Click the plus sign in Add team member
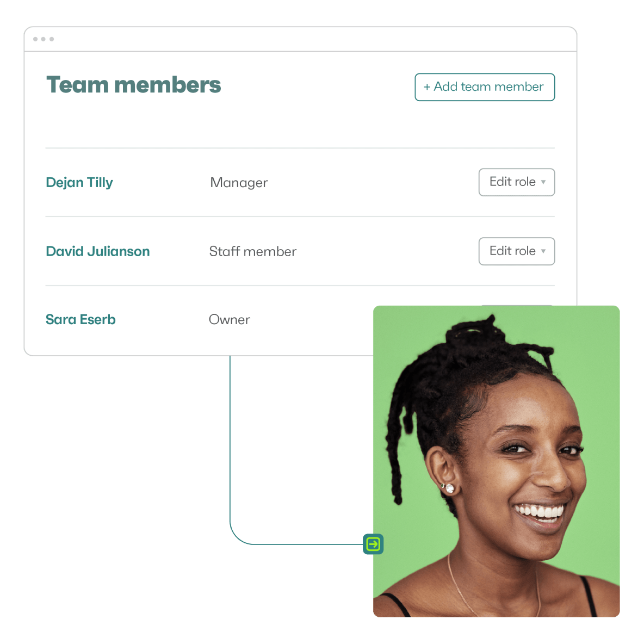The width and height of the screenshot is (644, 644). click(x=427, y=87)
